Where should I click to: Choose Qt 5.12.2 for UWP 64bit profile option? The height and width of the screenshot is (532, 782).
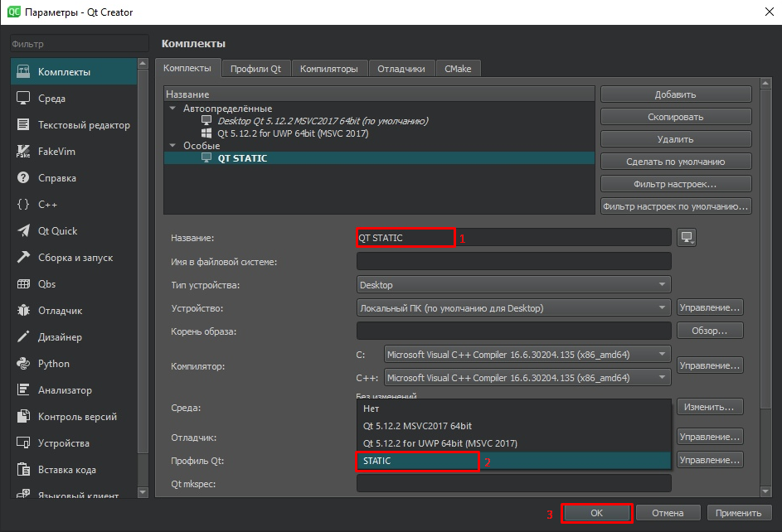tap(513, 443)
